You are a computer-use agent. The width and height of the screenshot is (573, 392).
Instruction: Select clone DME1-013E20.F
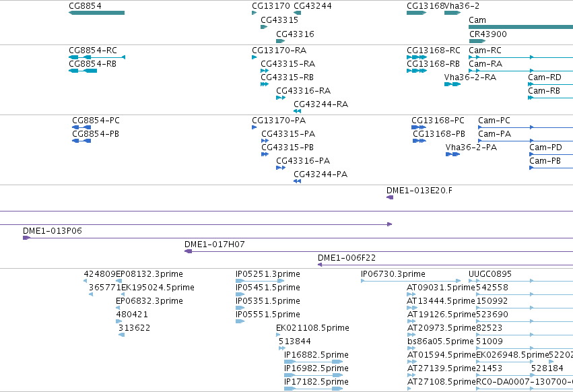pos(419,191)
